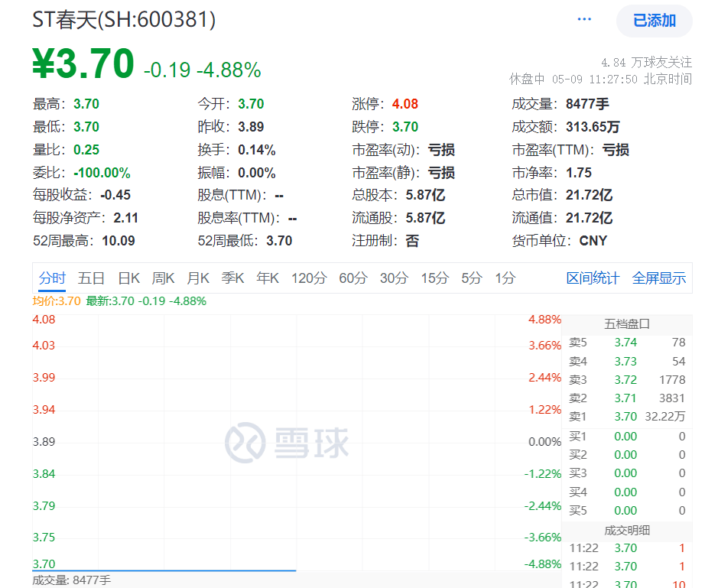Click the 总市值 value 21.72亿
Screen dimensions: 718x588
point(589,195)
